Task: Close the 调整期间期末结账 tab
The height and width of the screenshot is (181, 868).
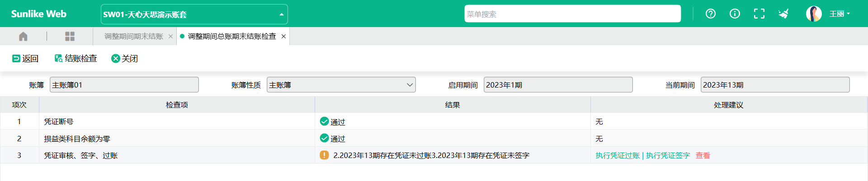Action: click(x=170, y=37)
